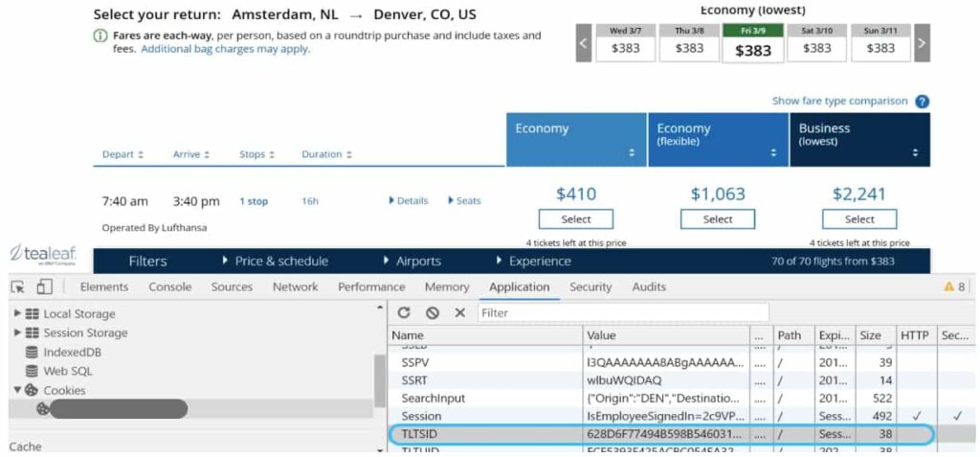Expand flight Details disclosure
980x457 pixels.
(x=408, y=201)
